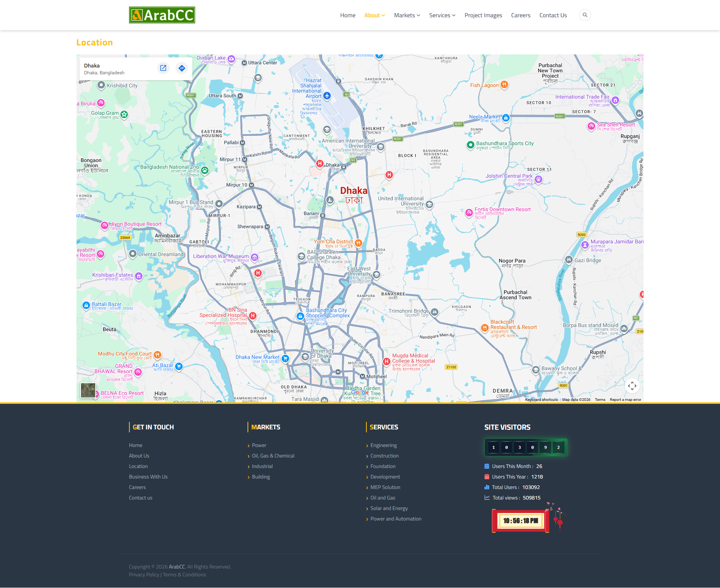
Task: Report a map error
Action: [x=625, y=400]
